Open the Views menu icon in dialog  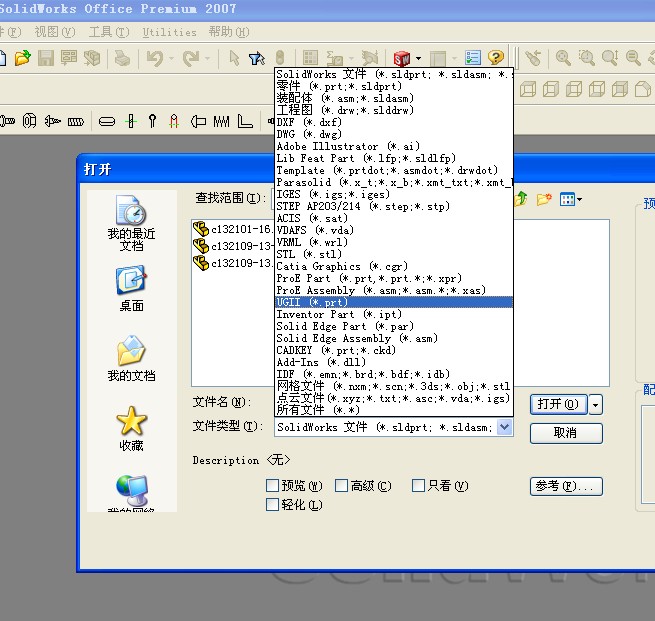(x=571, y=199)
